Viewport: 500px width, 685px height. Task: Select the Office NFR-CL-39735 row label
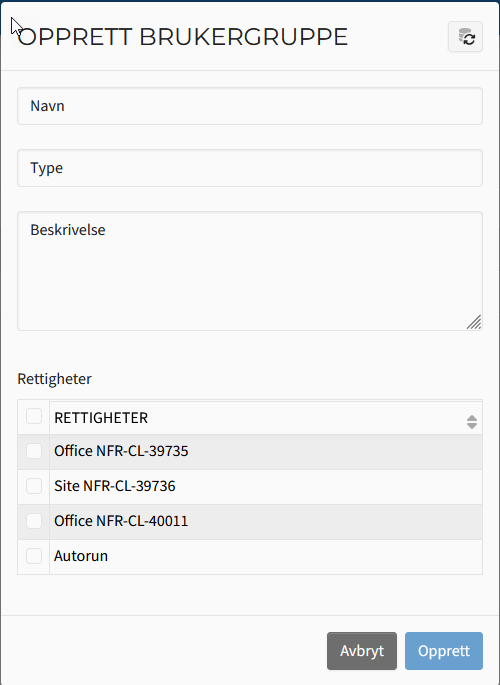121,451
